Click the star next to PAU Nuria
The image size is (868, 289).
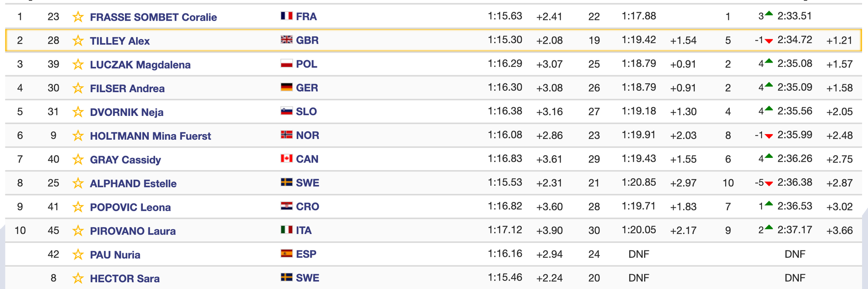pyautogui.click(x=78, y=254)
